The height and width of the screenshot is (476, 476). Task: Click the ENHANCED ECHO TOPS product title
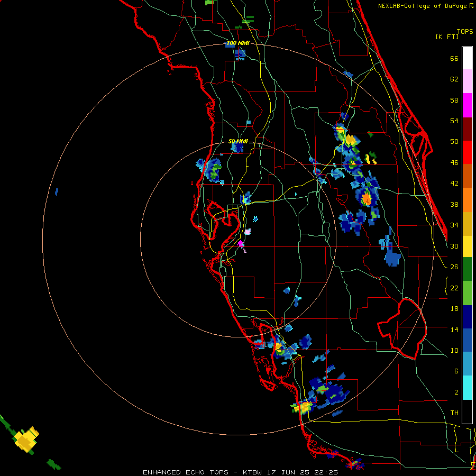click(186, 472)
